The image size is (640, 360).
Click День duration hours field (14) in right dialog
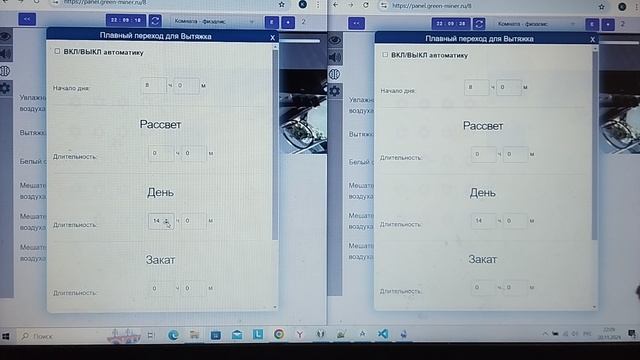point(484,221)
